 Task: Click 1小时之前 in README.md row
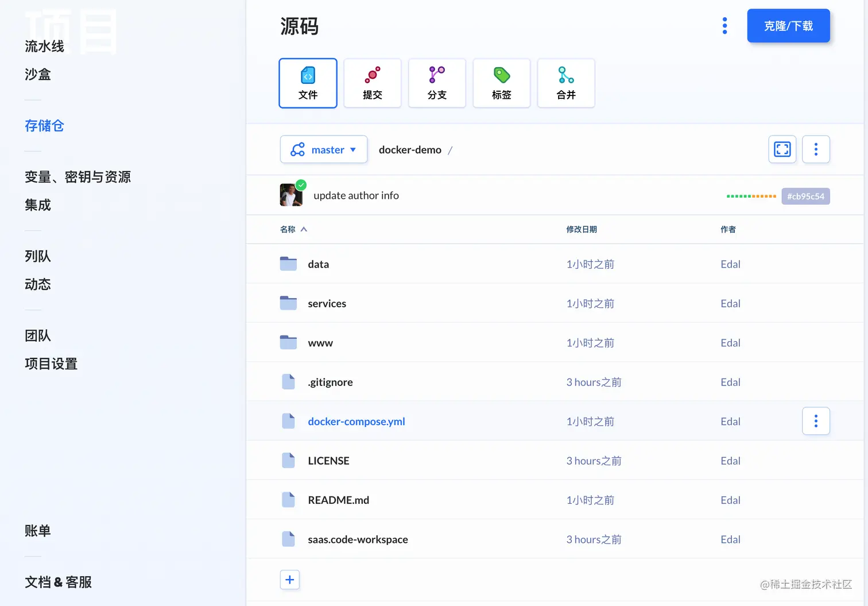(x=590, y=500)
